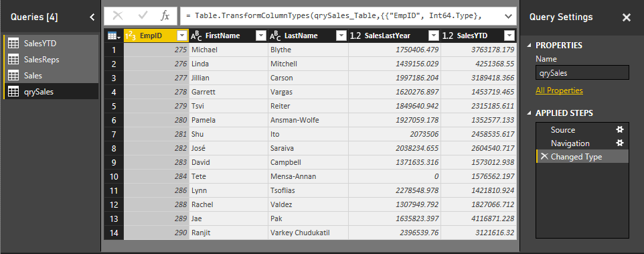Click the cell containing Campbell

coord(308,162)
